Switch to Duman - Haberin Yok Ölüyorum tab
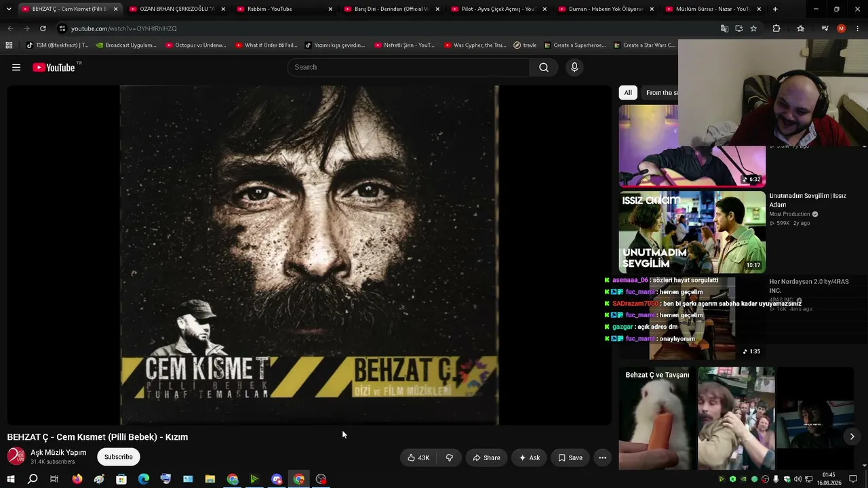Viewport: 868px width, 488px height. point(606,9)
